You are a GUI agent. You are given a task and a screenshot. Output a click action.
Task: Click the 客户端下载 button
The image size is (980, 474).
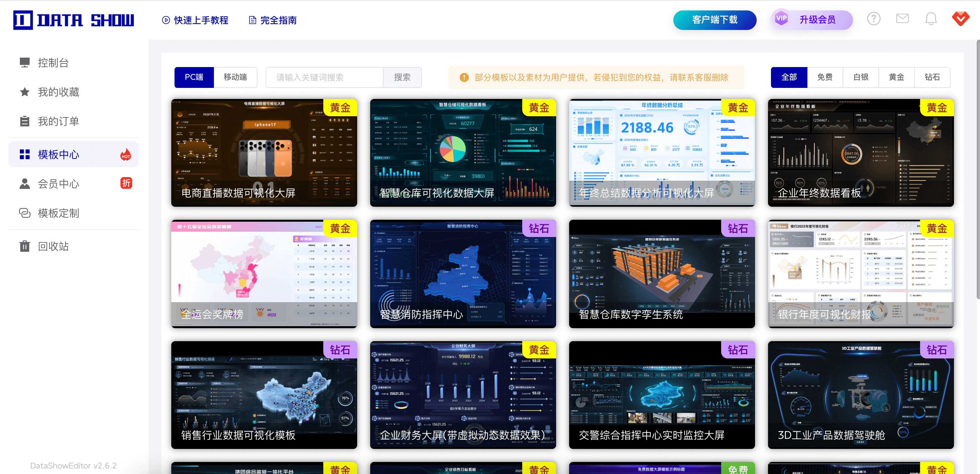pyautogui.click(x=714, y=20)
